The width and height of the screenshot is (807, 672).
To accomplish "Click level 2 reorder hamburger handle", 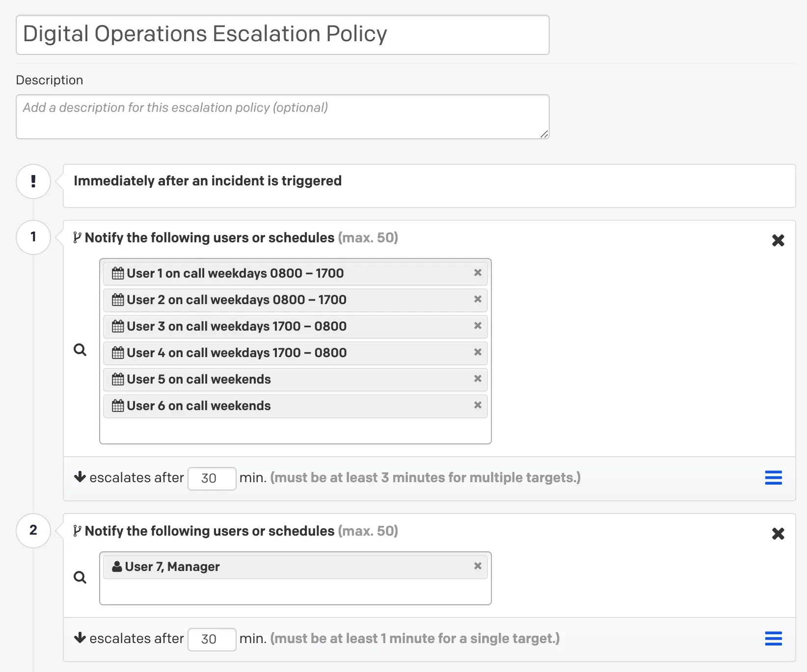I will [x=773, y=639].
